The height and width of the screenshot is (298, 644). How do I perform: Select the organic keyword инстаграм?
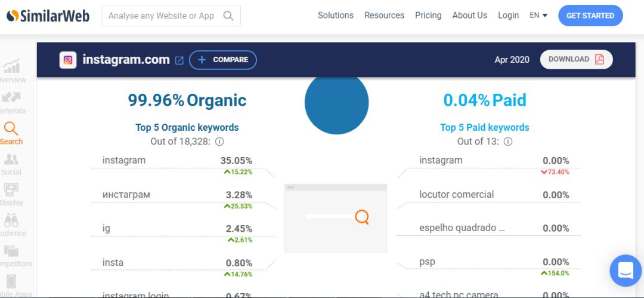(x=126, y=194)
